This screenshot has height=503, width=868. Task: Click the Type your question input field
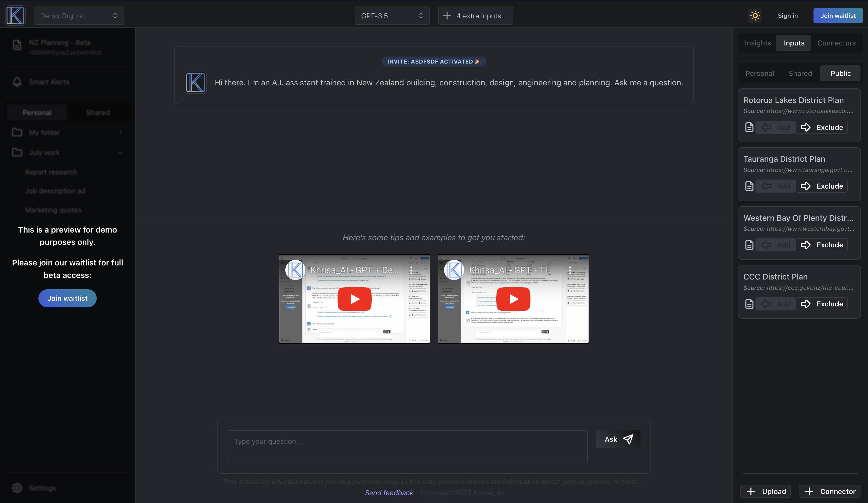pos(407,446)
